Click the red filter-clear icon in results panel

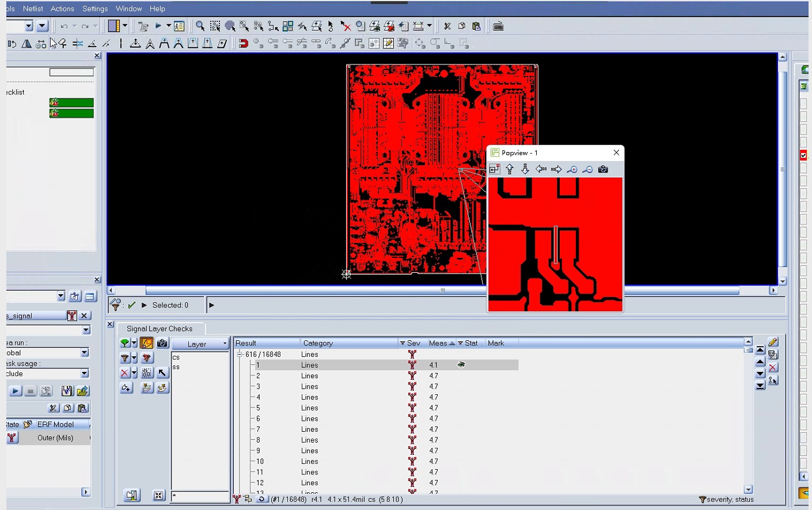pyautogui.click(x=147, y=358)
